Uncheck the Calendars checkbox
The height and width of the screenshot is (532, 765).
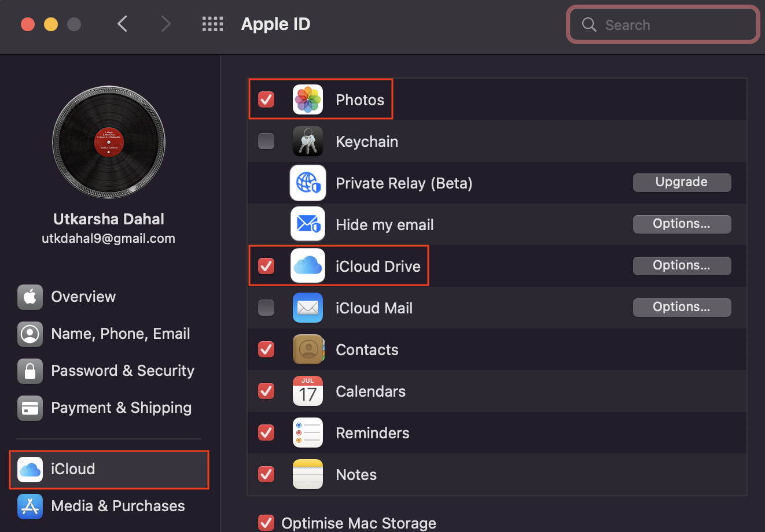point(266,391)
